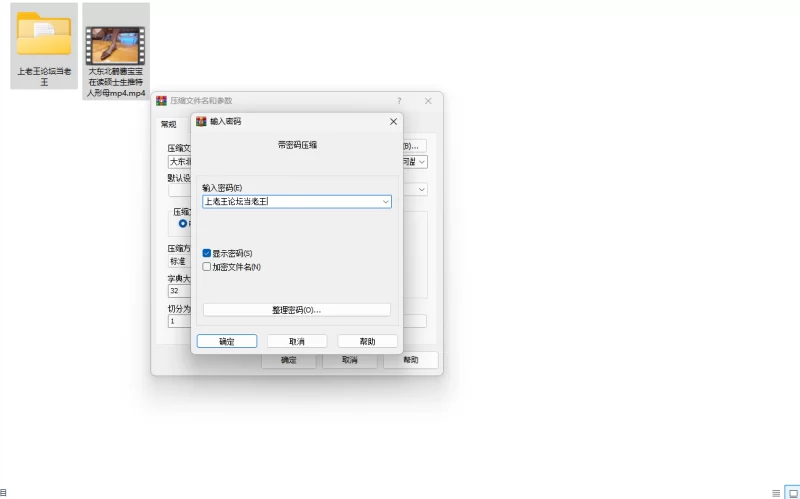This screenshot has height=499, width=800.
Task: Click the 上老王论坛当老王 folder name label
Action: click(x=44, y=77)
